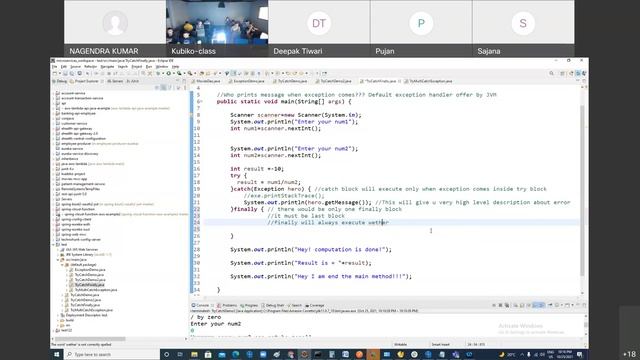Viewport: 640px width, 360px height.
Task: Click the green Run toolbar icon
Action: click(168, 73)
